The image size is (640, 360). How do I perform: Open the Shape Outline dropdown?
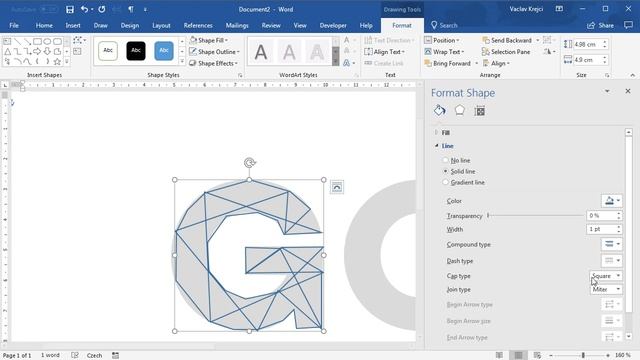tap(214, 52)
